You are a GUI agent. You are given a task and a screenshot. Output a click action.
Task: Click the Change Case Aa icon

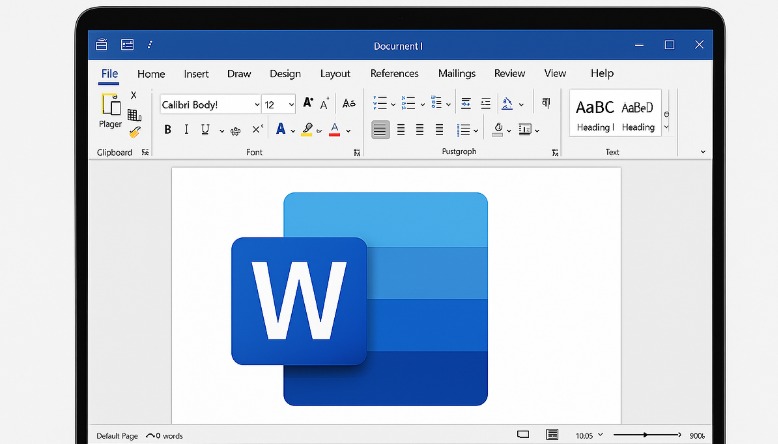point(349,103)
